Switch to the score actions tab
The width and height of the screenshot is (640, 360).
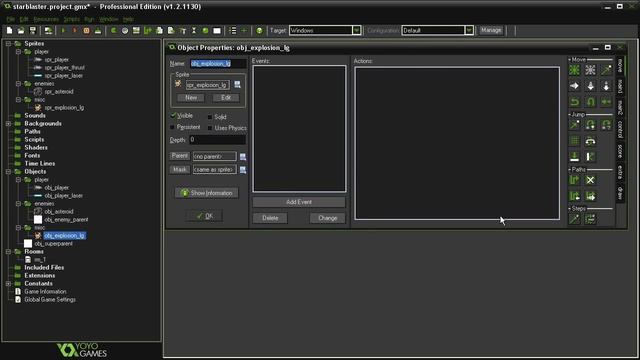620,151
